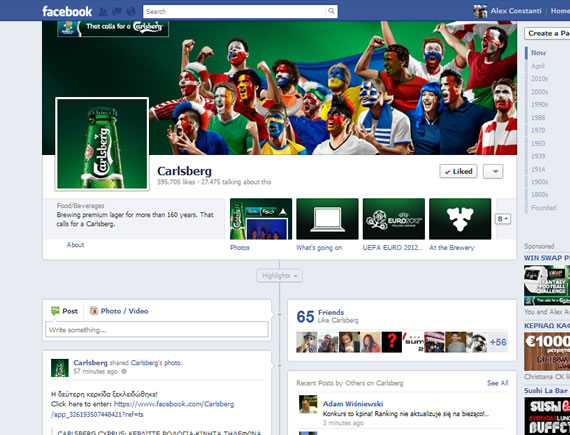Click the €1000 sponsored ad image
The width and height of the screenshot is (570, 435).
(x=547, y=351)
